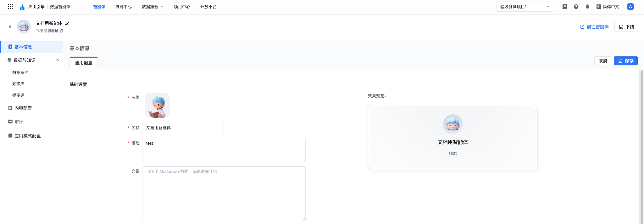
Task: Click the 下线 button
Action: (x=626, y=27)
